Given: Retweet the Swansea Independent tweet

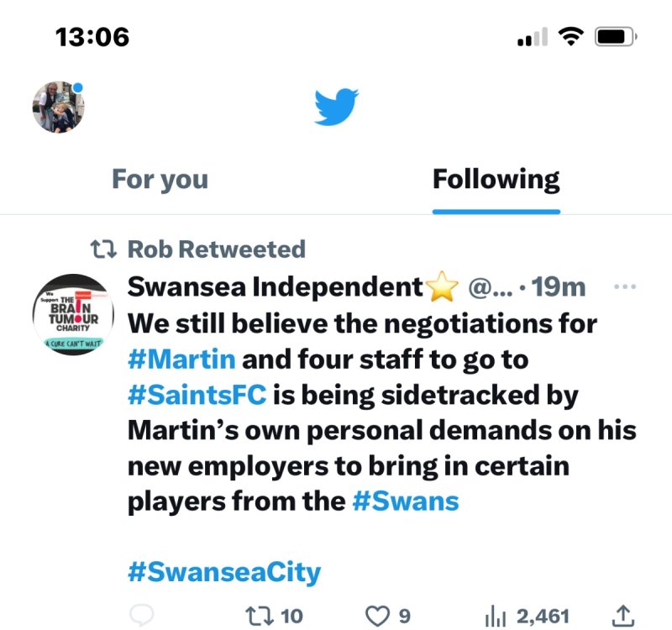Looking at the screenshot, I should pos(254,616).
